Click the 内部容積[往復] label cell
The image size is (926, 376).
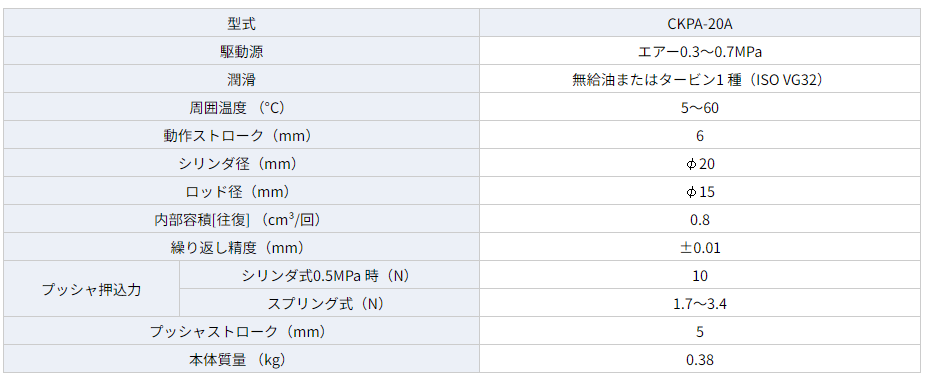(x=242, y=219)
